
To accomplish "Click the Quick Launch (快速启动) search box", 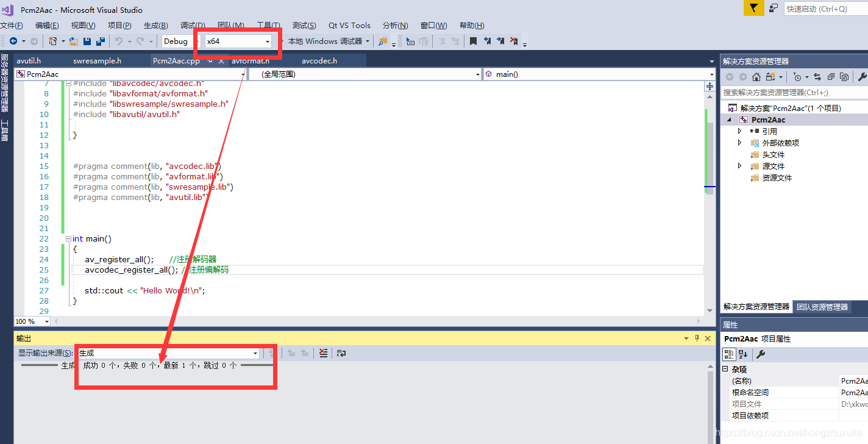I will (x=825, y=9).
